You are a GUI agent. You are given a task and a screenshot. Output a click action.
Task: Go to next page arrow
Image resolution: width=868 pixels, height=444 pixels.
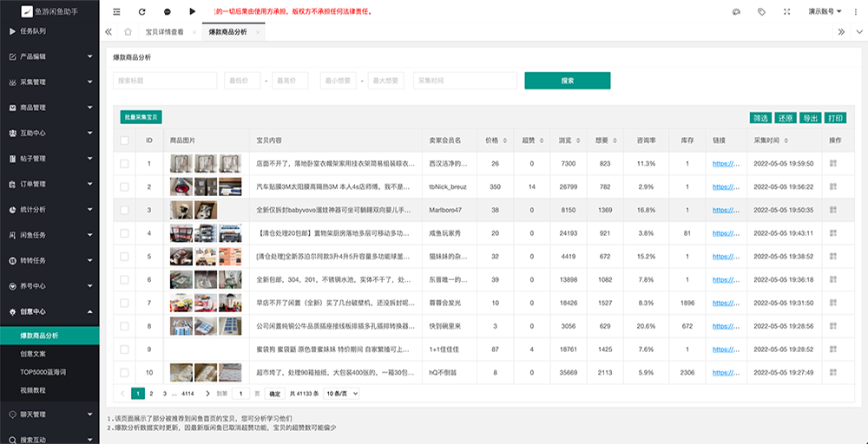[207, 394]
